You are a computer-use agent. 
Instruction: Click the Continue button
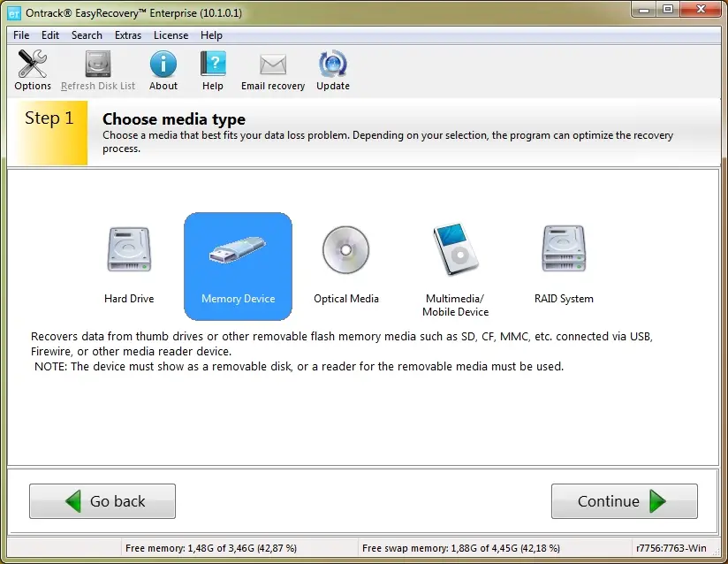(x=625, y=501)
